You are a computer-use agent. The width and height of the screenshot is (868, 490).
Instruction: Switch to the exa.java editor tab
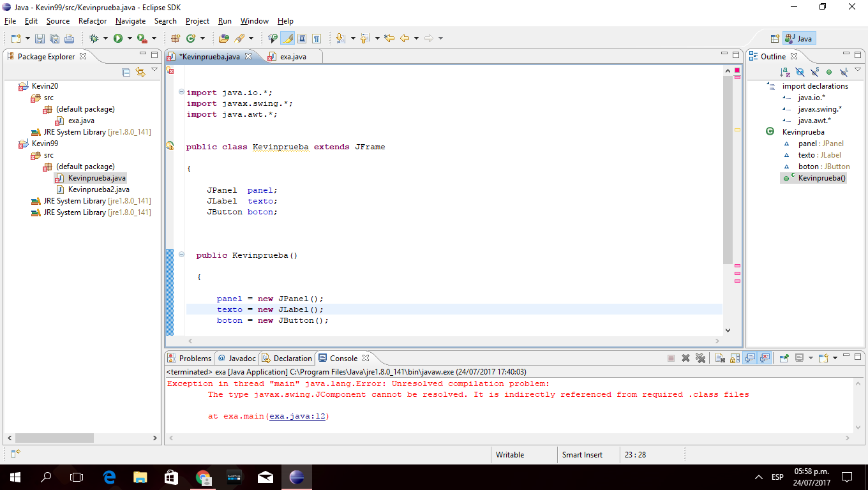293,56
